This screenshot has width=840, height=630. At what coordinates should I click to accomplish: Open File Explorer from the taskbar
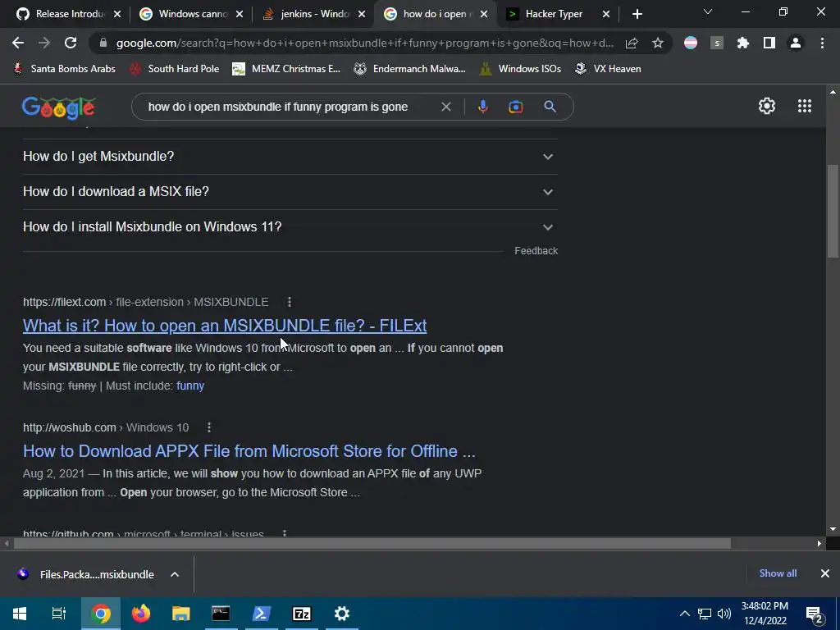pos(181,614)
